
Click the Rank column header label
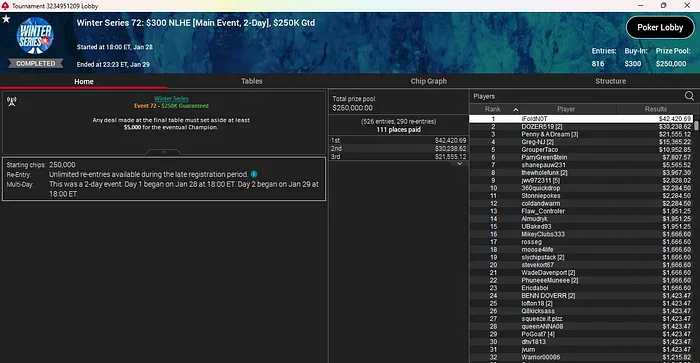pyautogui.click(x=492, y=109)
